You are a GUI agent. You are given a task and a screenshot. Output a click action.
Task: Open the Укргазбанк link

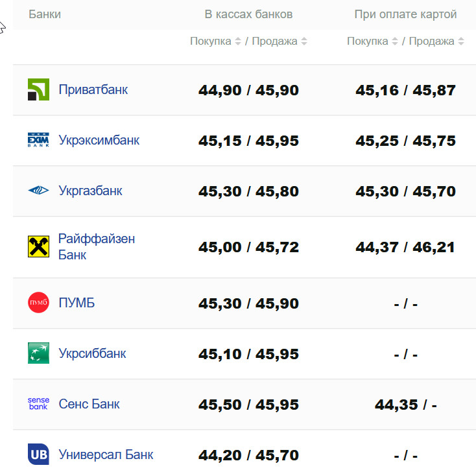click(90, 191)
